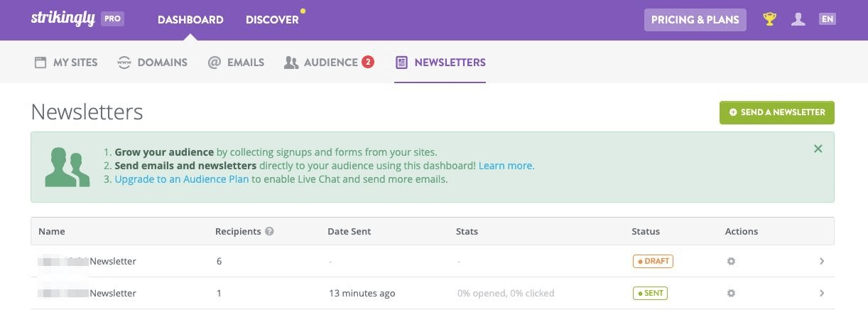Expand the sent newsletter row chevron
868x310 pixels.
click(x=822, y=294)
